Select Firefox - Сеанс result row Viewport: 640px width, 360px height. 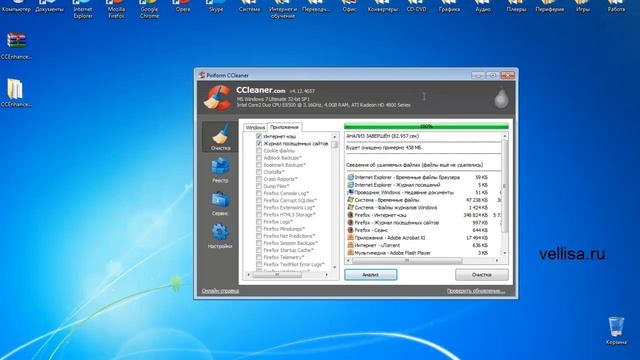(423, 230)
